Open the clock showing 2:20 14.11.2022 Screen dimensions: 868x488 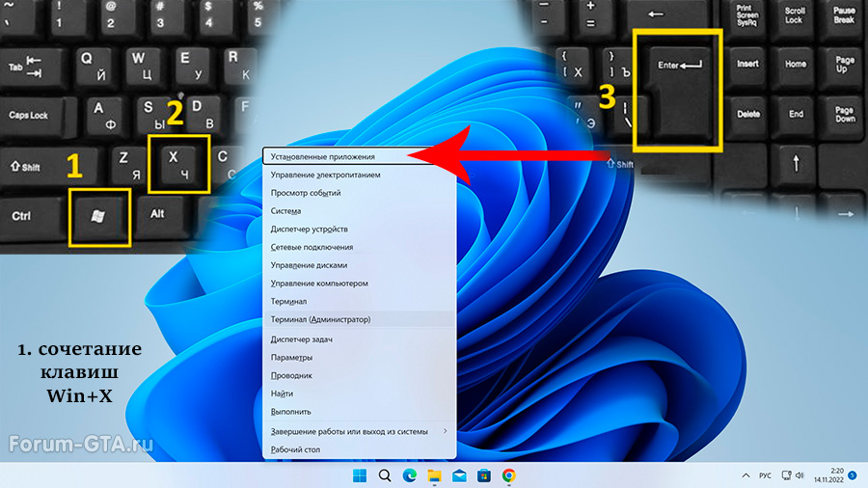[828, 475]
